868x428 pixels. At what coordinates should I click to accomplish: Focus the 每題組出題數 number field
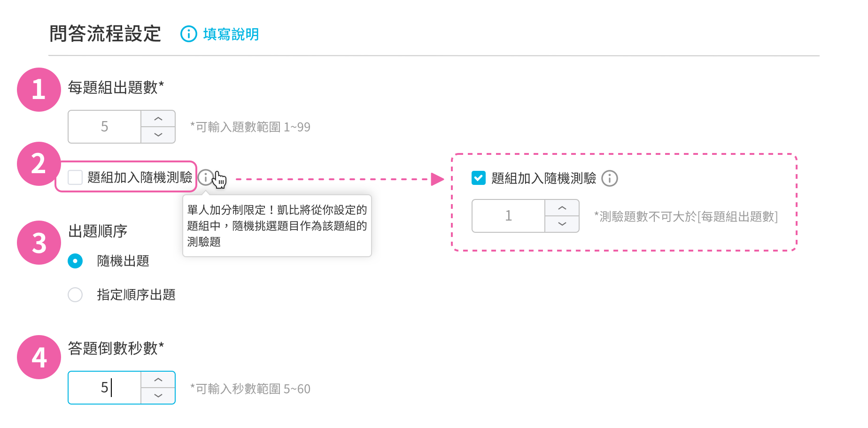[x=105, y=127]
